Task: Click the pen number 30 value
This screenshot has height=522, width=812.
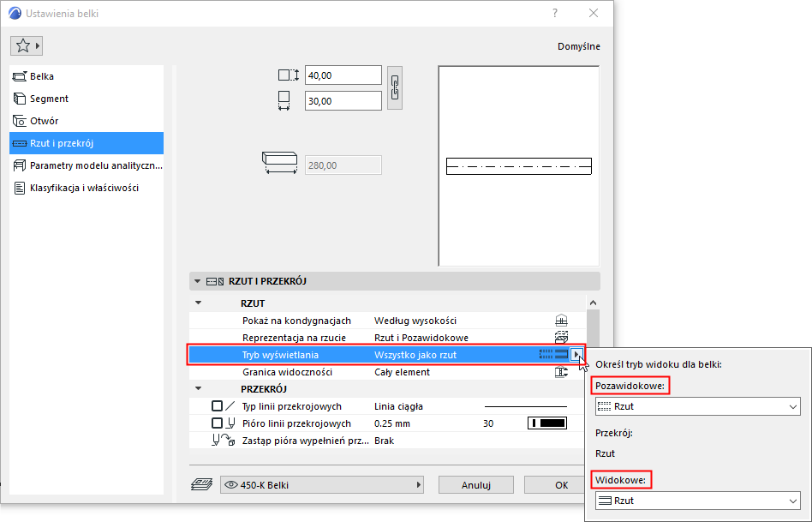Action: pyautogui.click(x=488, y=423)
